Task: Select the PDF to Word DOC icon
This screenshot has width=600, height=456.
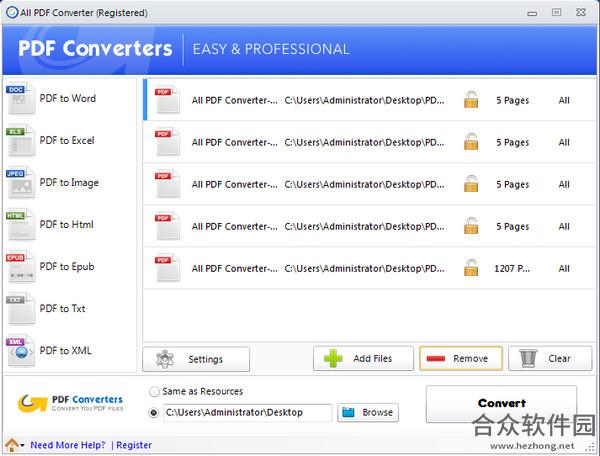Action: tap(20, 98)
